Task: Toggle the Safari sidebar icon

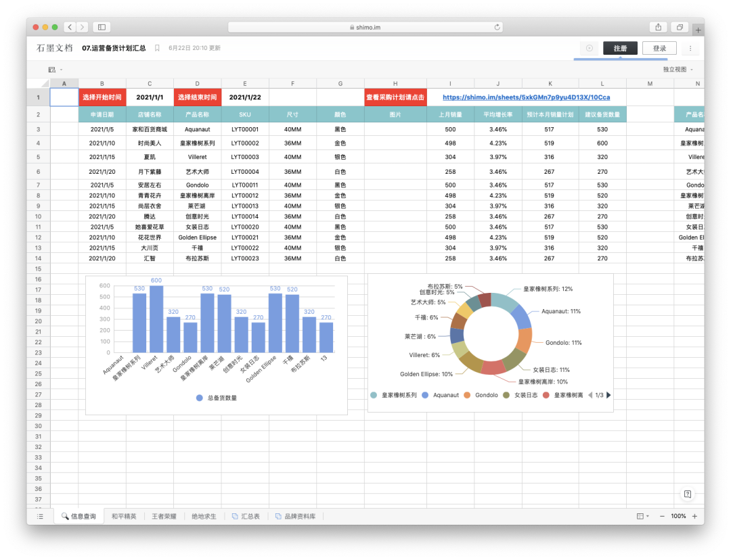Action: coord(102,27)
